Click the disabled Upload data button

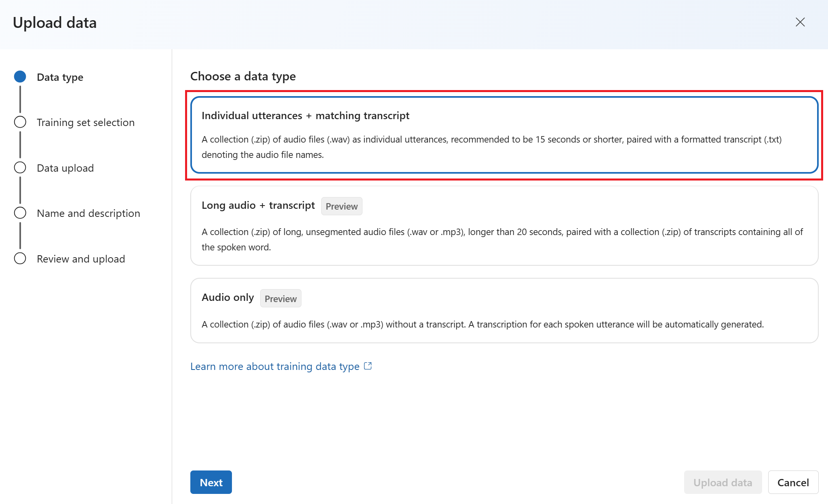723,482
